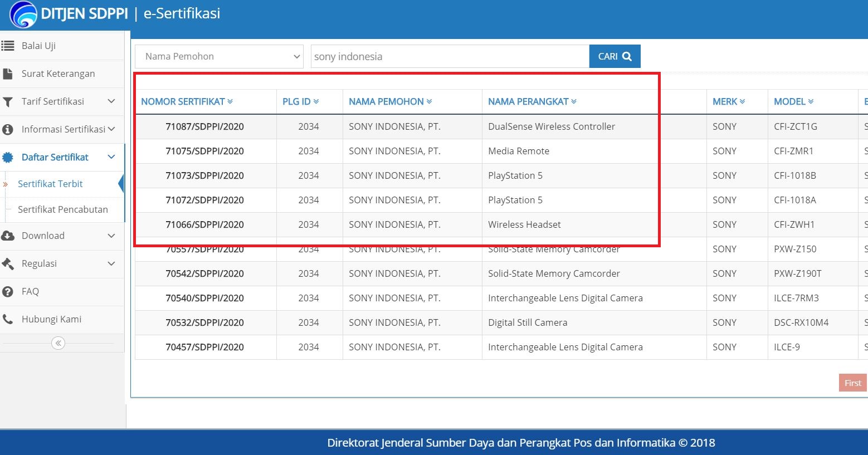Expand the Tarif Sertifikasi menu chevron

(111, 101)
